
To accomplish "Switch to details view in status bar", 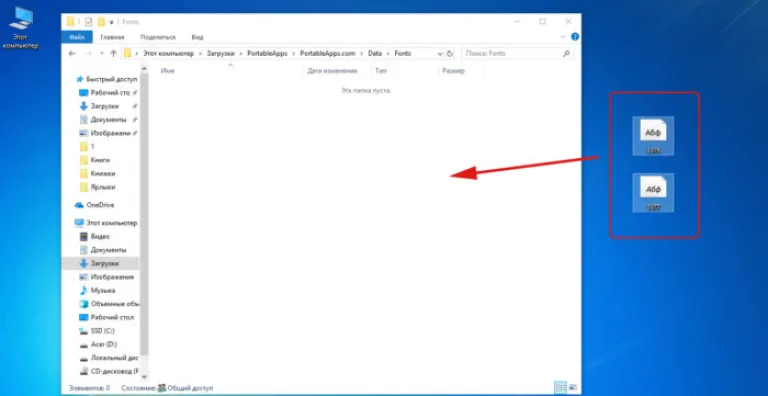I will 560,387.
